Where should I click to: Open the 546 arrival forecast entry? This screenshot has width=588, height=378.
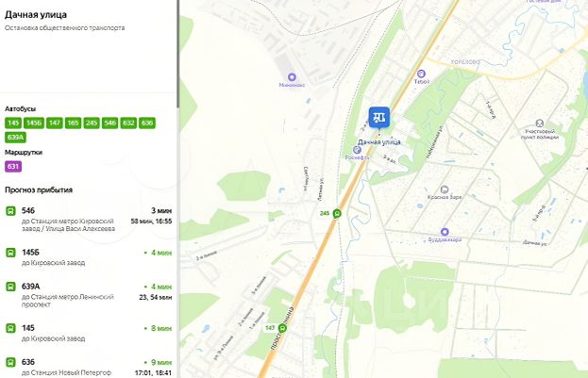tap(89, 220)
